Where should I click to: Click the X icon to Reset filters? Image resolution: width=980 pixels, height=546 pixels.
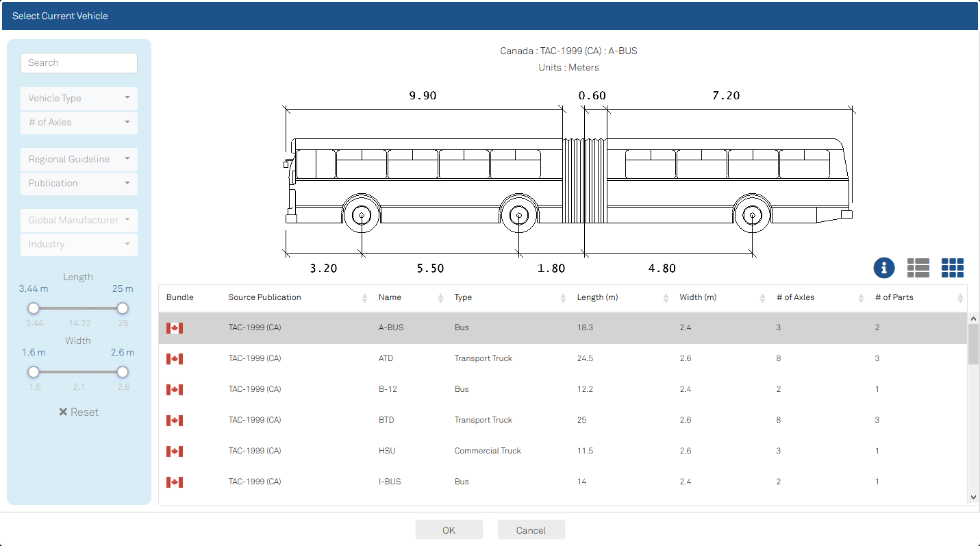[64, 412]
